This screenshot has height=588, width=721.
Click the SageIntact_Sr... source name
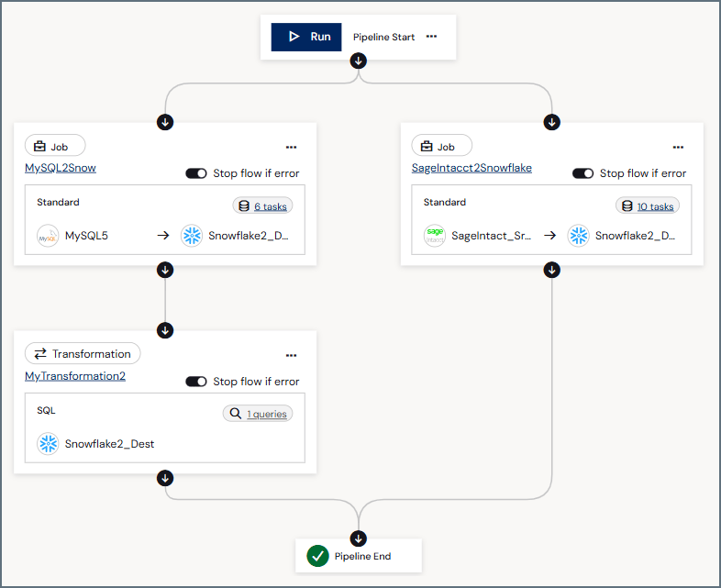coord(491,236)
